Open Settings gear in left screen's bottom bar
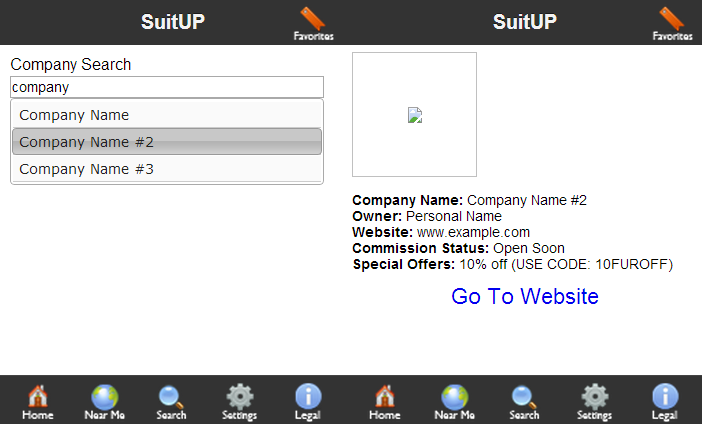 coord(240,403)
